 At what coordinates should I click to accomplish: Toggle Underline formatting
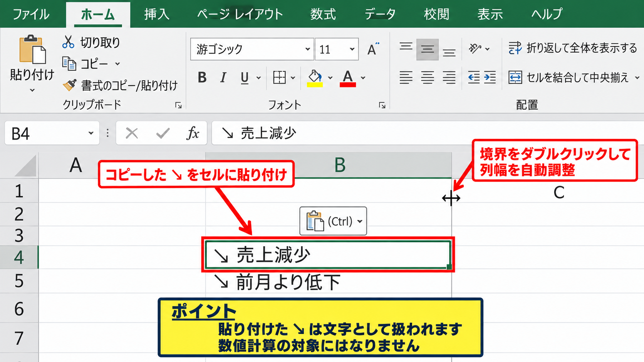point(245,78)
